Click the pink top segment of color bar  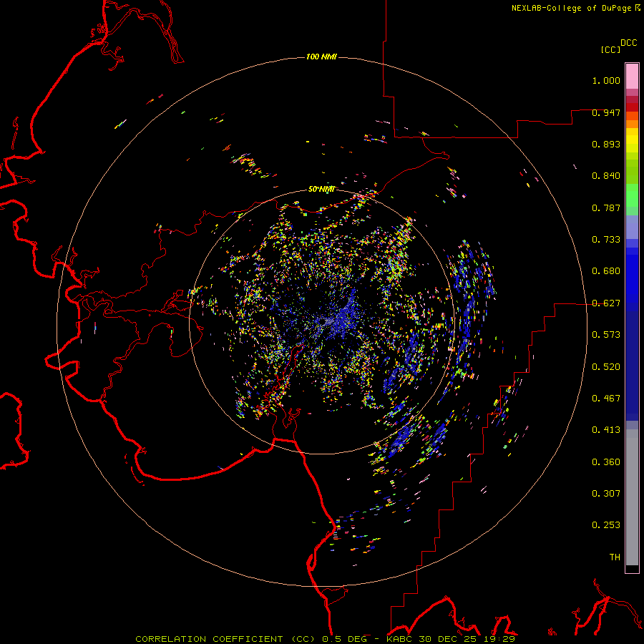point(632,77)
